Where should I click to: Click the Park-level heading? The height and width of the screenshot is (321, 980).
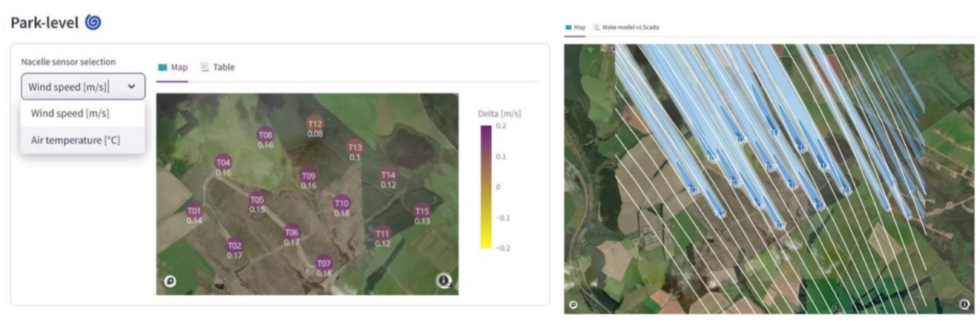(x=45, y=22)
